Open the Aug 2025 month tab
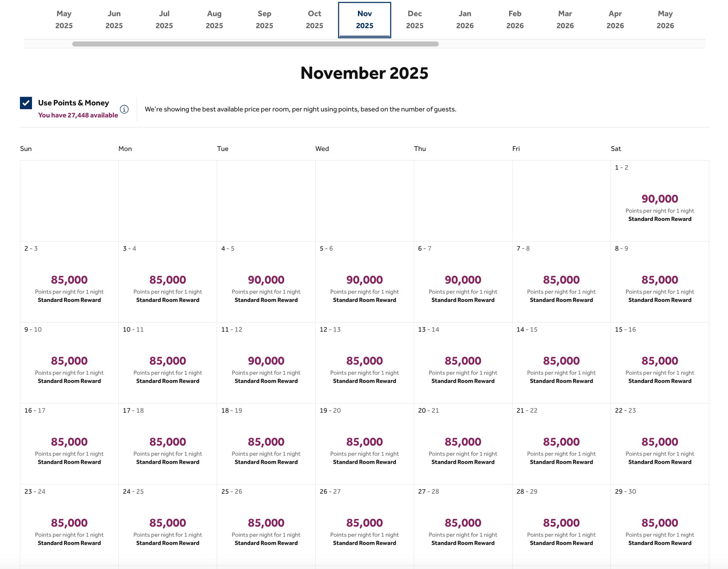The width and height of the screenshot is (728, 569). pos(214,20)
